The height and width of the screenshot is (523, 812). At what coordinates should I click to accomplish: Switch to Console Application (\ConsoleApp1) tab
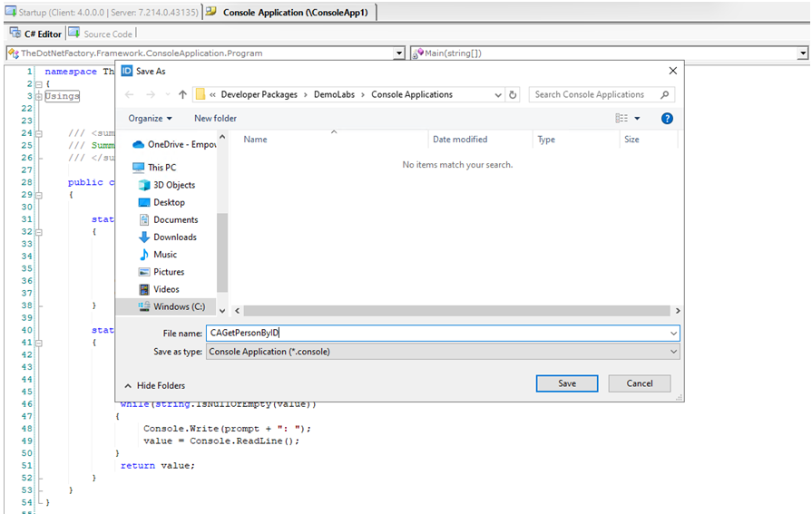[289, 12]
